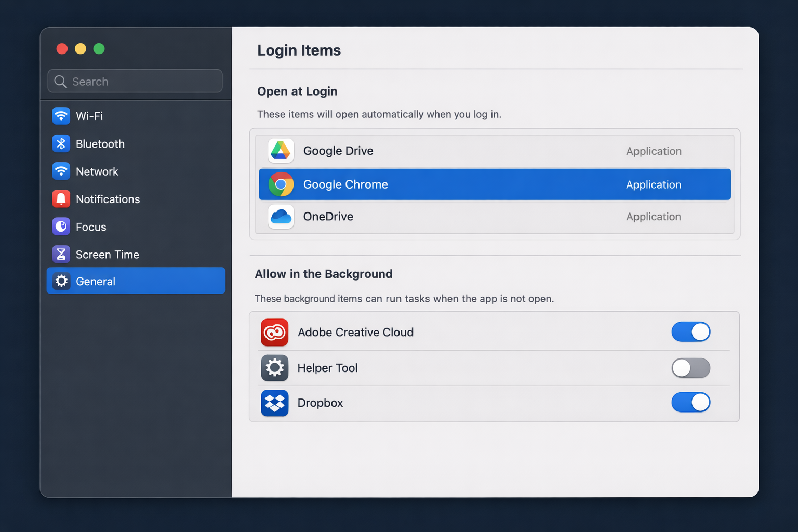
Task: Click the Helper Tool label
Action: (x=327, y=368)
